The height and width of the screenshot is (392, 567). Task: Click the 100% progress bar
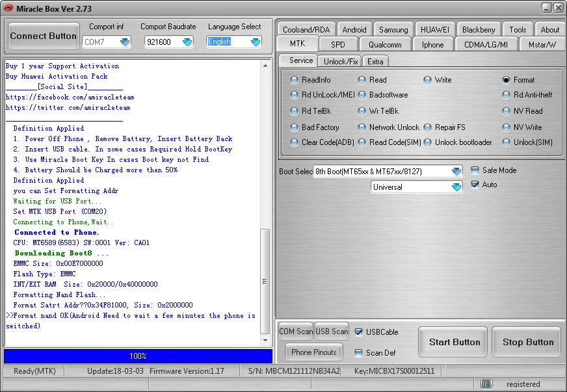[138, 356]
